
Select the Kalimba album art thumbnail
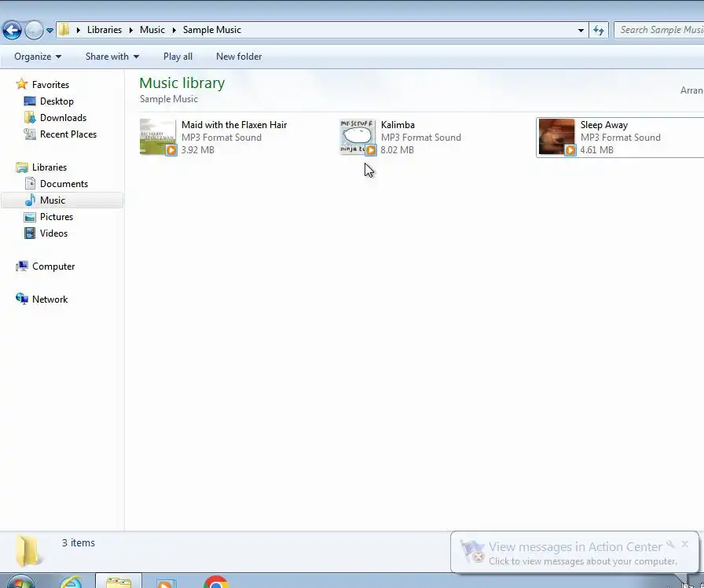(x=357, y=137)
